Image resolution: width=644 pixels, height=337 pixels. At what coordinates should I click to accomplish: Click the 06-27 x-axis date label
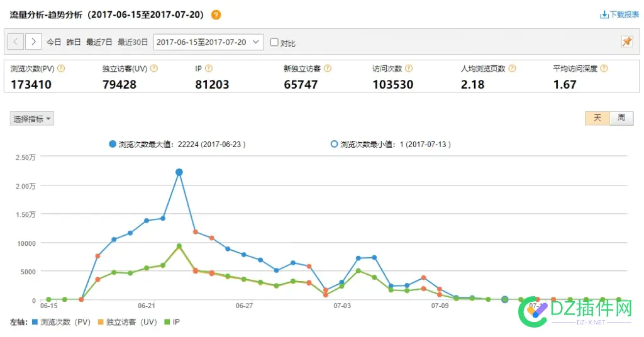click(x=245, y=306)
